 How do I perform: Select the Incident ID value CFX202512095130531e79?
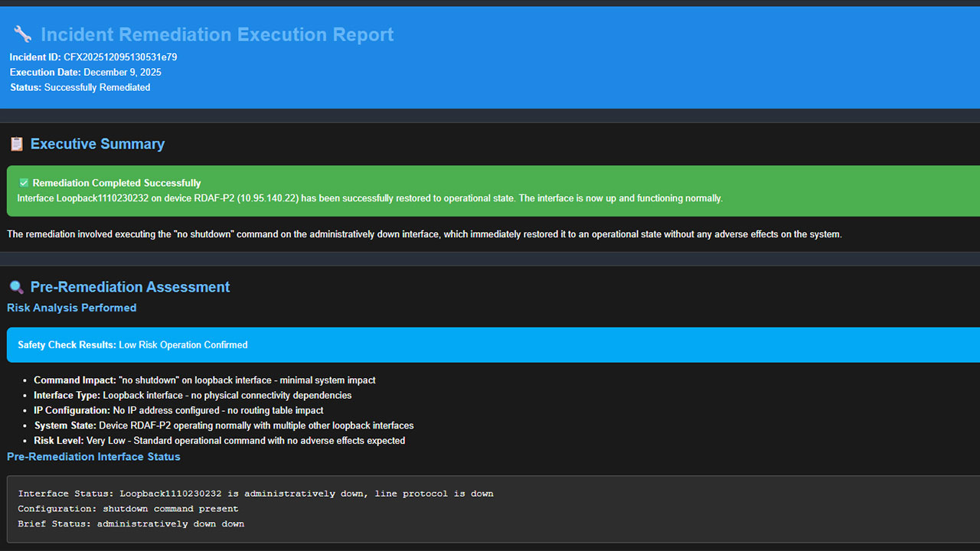(120, 57)
